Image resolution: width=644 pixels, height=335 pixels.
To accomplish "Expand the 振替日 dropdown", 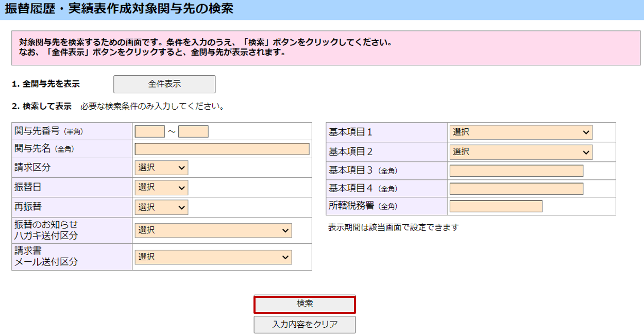I will click(x=161, y=187).
